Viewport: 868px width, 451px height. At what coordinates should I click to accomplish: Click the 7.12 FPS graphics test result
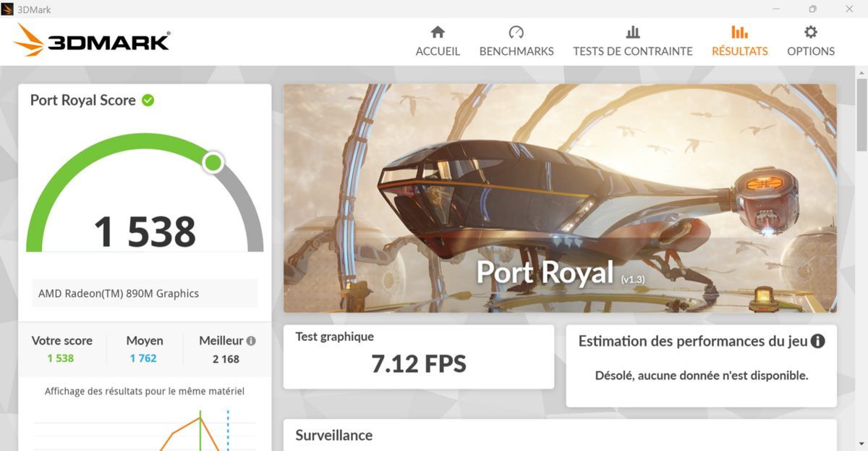coord(419,363)
